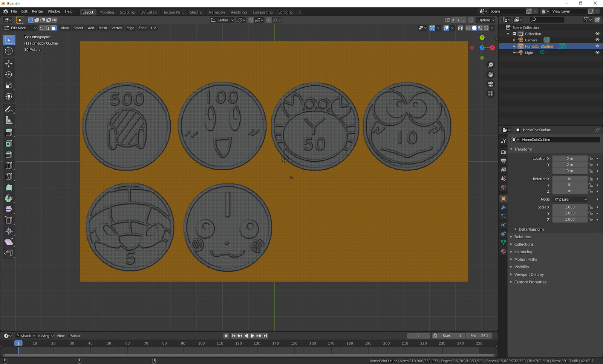Viewport: 603px width, 364px height.
Task: Lock Location X with padlock icon
Action: pos(591,158)
